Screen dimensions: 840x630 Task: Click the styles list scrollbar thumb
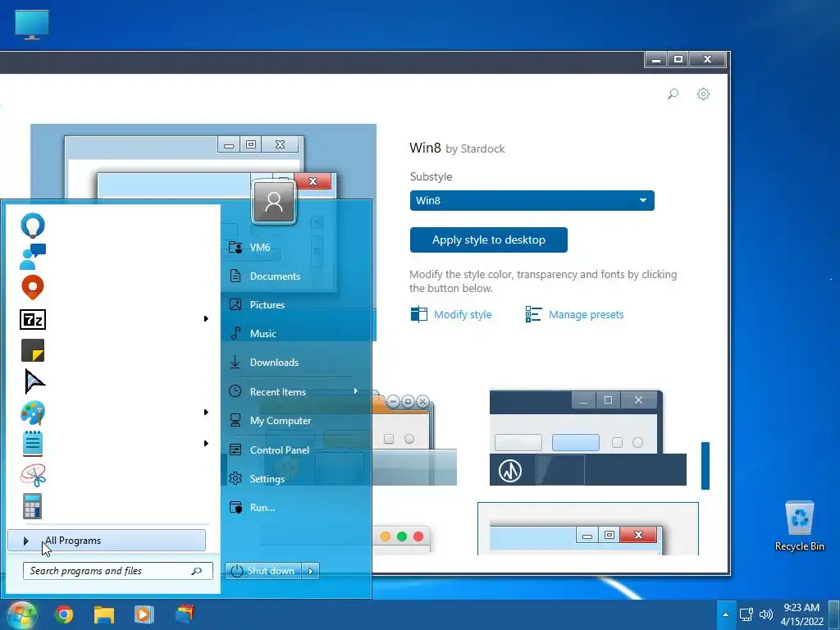[x=705, y=466]
